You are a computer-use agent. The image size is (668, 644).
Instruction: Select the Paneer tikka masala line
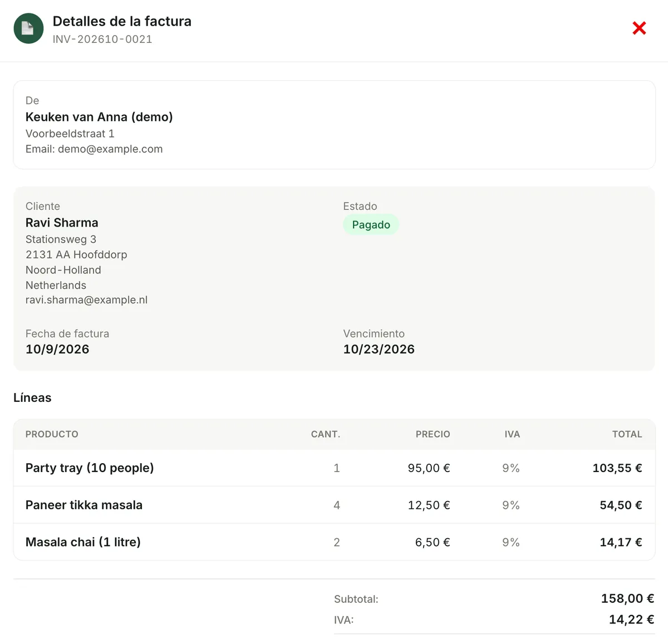point(334,505)
